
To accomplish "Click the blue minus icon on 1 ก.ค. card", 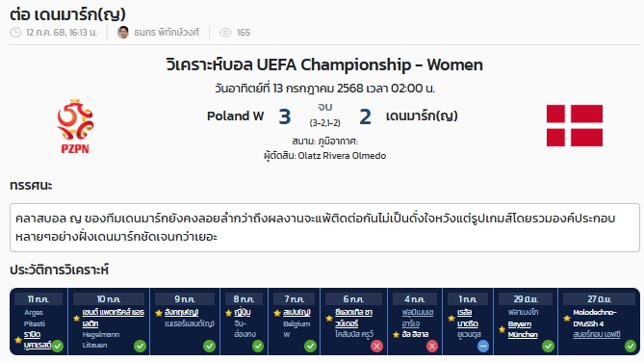I will pos(483,347).
